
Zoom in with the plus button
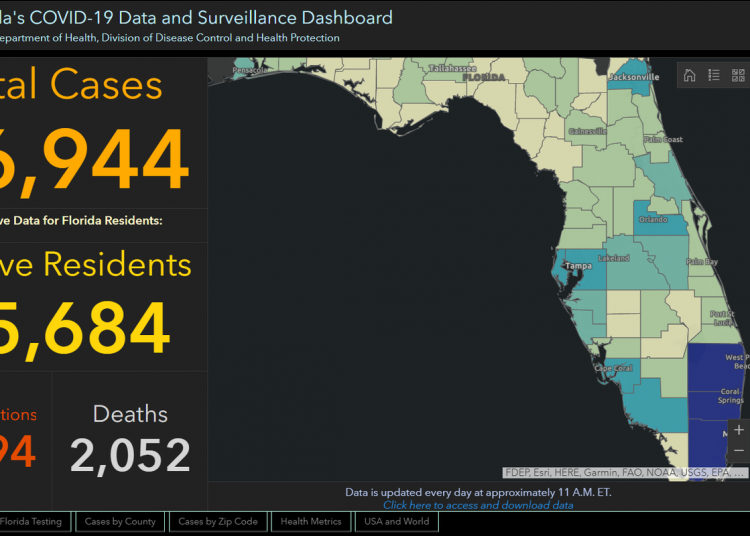[739, 430]
